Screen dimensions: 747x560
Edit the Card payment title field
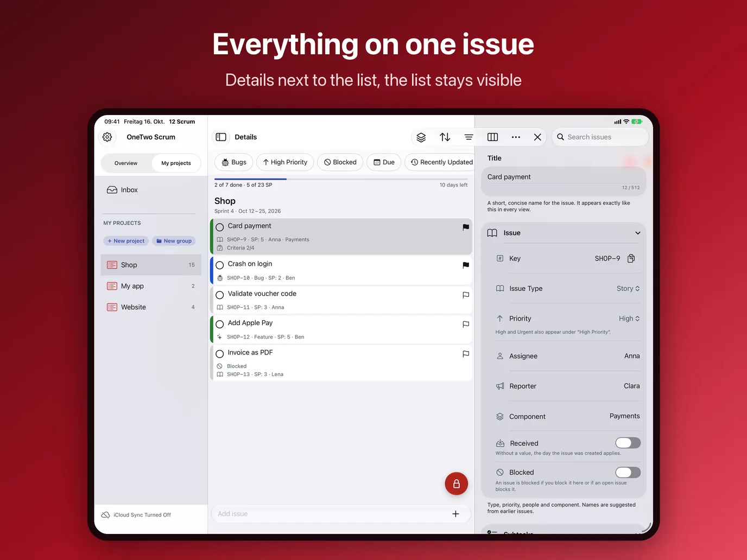point(564,181)
